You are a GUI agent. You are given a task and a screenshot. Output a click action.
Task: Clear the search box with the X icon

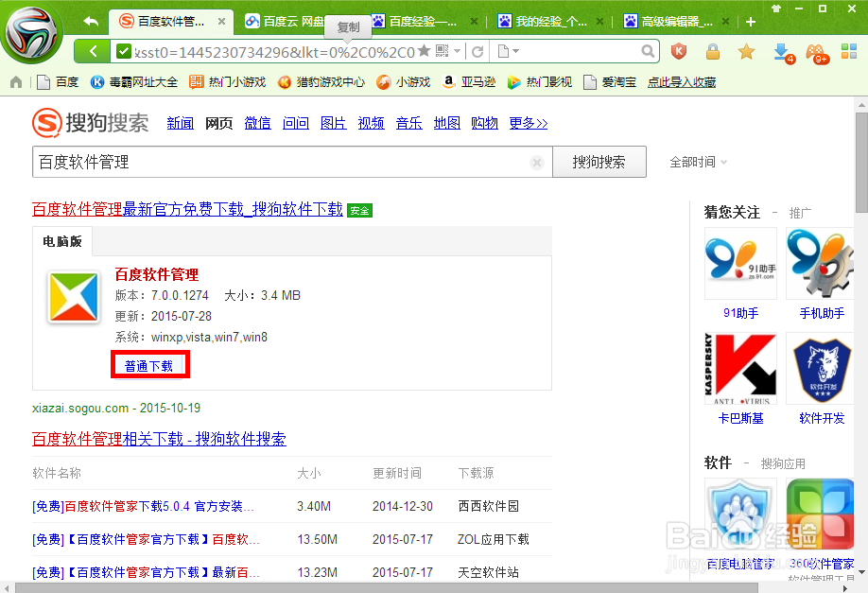536,162
